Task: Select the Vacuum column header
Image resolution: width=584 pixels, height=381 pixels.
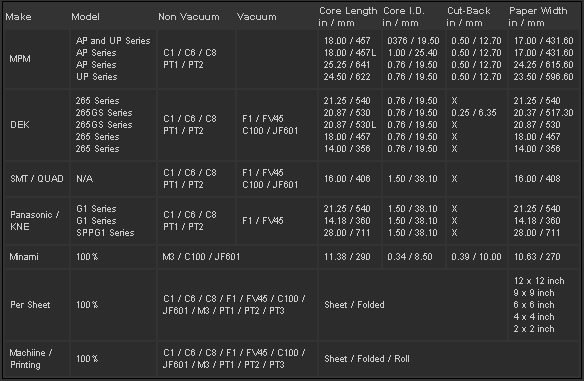Action: (257, 17)
